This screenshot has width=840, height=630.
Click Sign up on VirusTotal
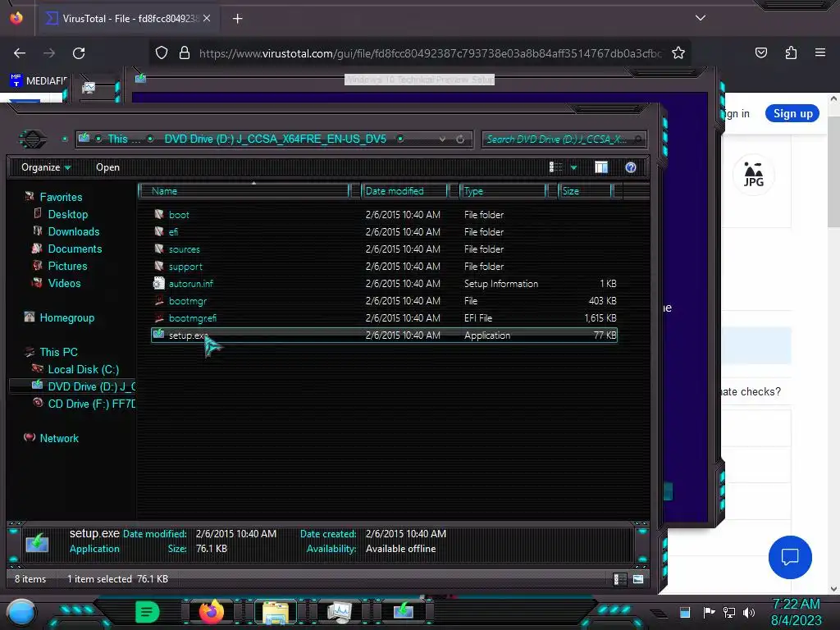pos(792,113)
